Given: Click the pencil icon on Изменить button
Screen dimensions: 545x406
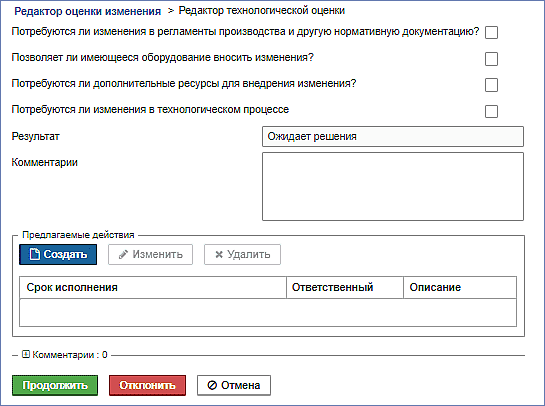Looking at the screenshot, I should point(123,254).
